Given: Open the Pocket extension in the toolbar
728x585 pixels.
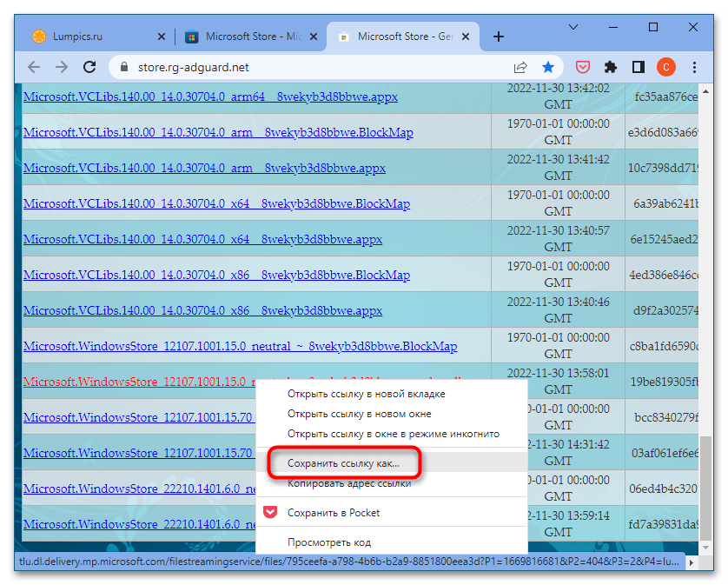Looking at the screenshot, I should pyautogui.click(x=584, y=67).
